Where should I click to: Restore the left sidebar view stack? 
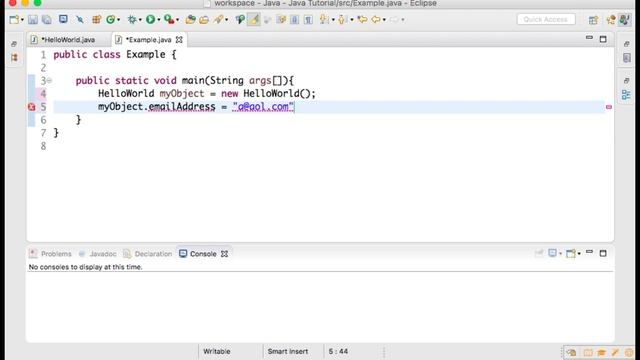pyautogui.click(x=14, y=44)
